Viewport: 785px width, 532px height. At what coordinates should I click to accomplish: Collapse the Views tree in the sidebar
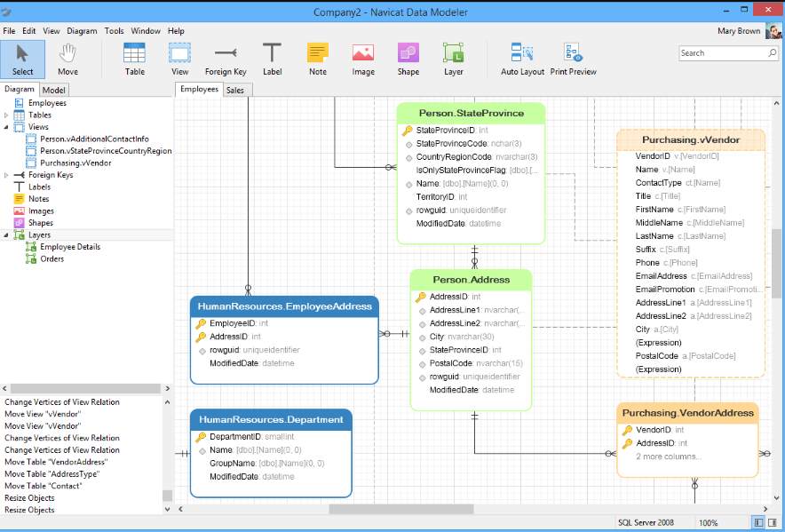coord(4,127)
